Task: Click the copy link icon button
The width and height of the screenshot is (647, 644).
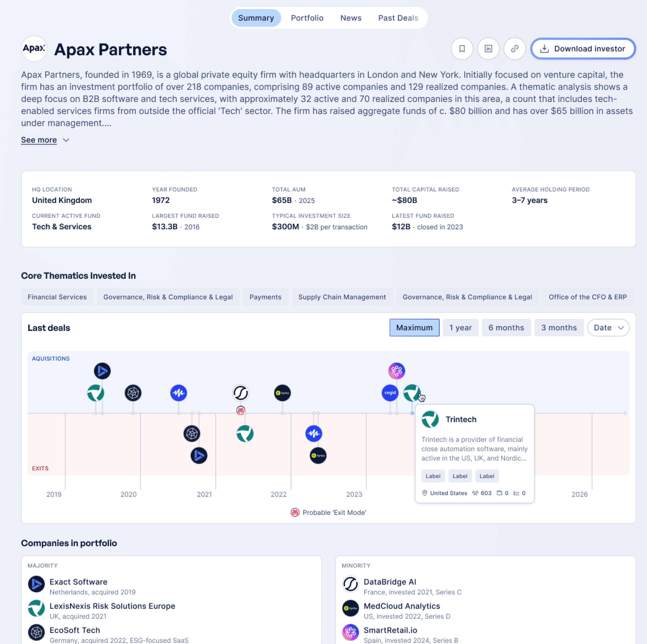Action: pyautogui.click(x=515, y=49)
